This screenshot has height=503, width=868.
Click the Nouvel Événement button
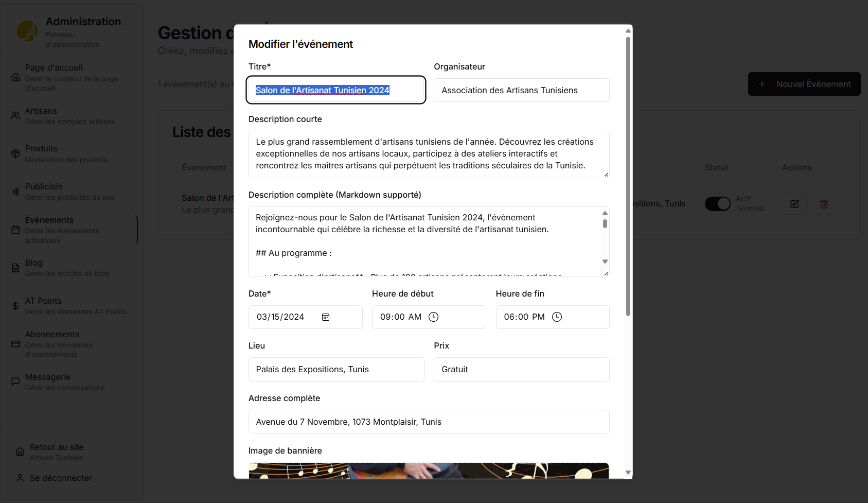pos(804,84)
